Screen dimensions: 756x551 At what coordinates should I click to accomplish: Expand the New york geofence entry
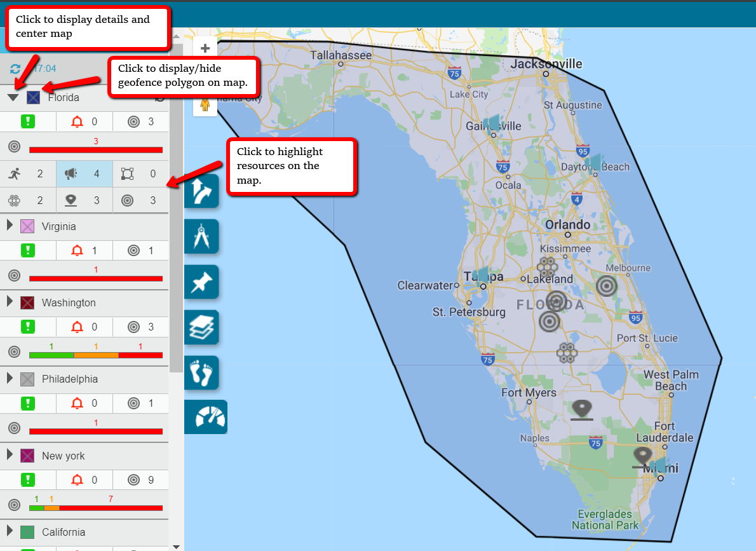click(x=10, y=454)
